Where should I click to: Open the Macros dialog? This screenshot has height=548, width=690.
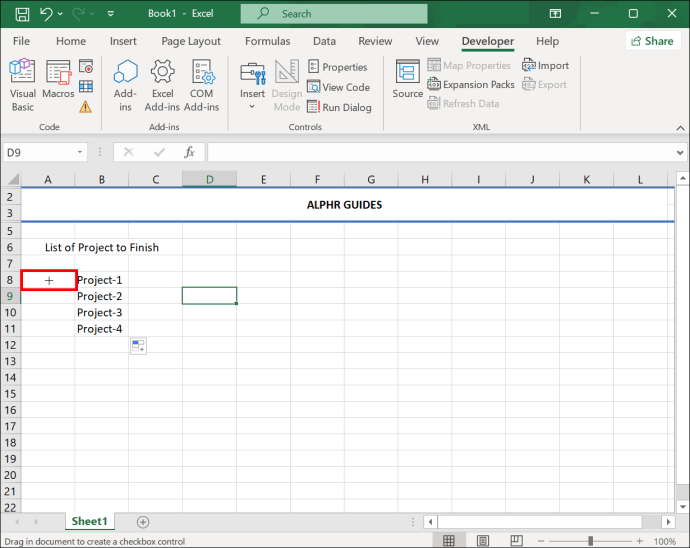pos(58,80)
